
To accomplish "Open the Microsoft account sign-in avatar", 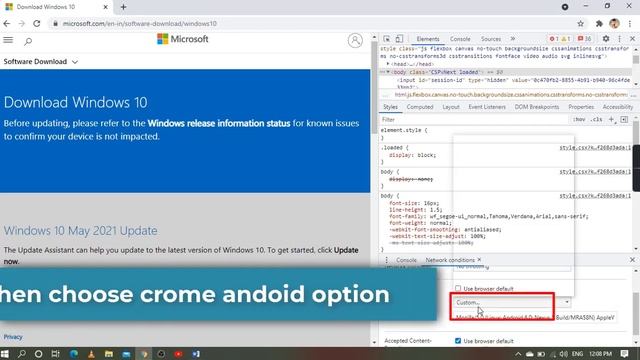I will [x=355, y=40].
